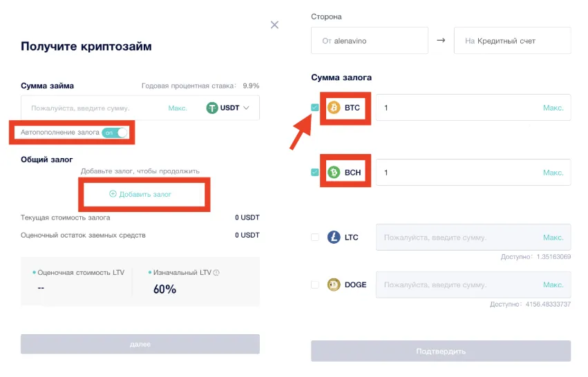This screenshot has width=588, height=377.
Task: Click Макс. in the loan amount field
Action: pyautogui.click(x=178, y=108)
